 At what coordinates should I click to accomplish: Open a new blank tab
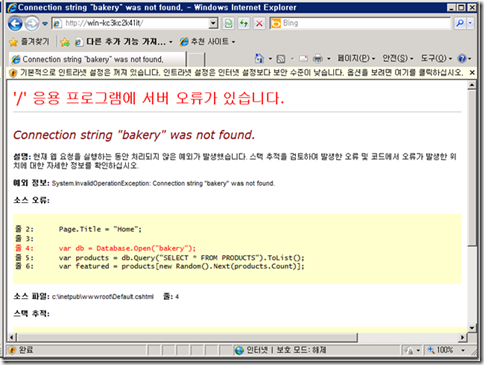click(x=195, y=60)
